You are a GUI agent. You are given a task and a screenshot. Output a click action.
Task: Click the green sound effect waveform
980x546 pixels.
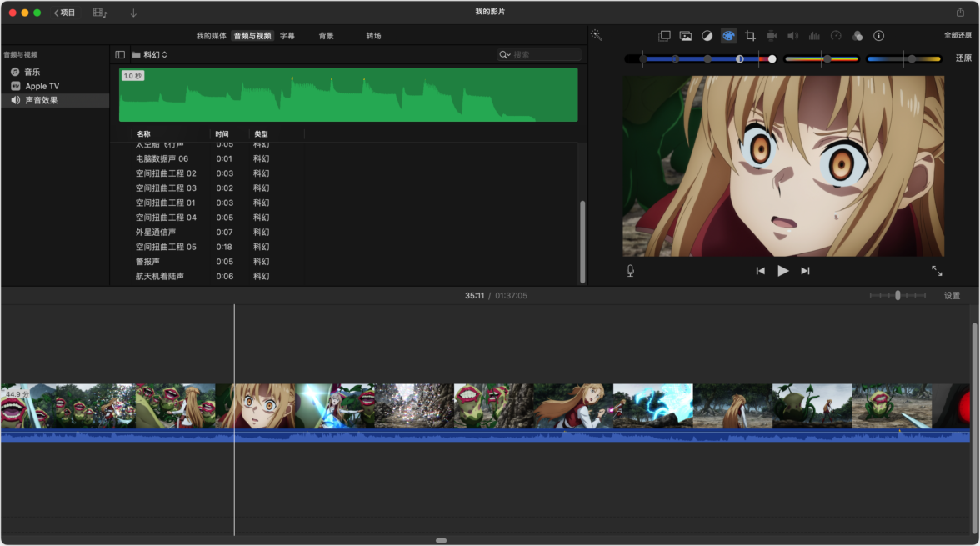pos(348,94)
